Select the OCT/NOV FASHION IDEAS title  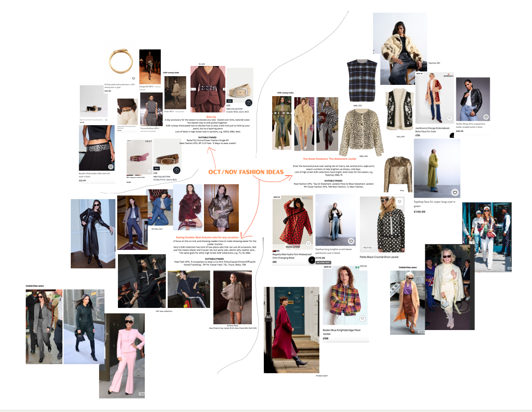[x=246, y=172]
